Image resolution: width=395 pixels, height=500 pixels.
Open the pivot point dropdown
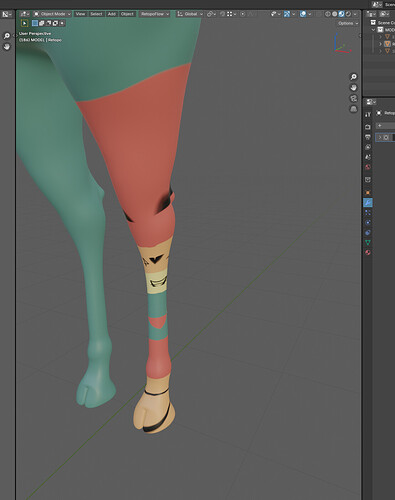click(x=212, y=14)
